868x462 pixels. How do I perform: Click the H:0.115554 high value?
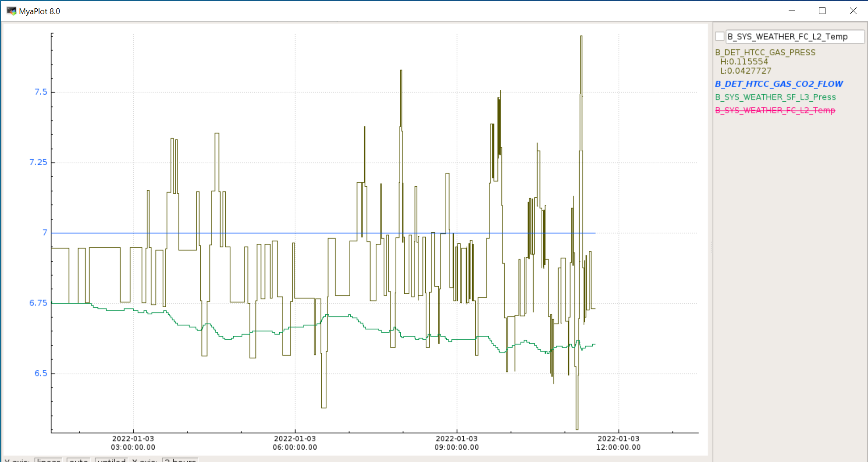point(744,62)
